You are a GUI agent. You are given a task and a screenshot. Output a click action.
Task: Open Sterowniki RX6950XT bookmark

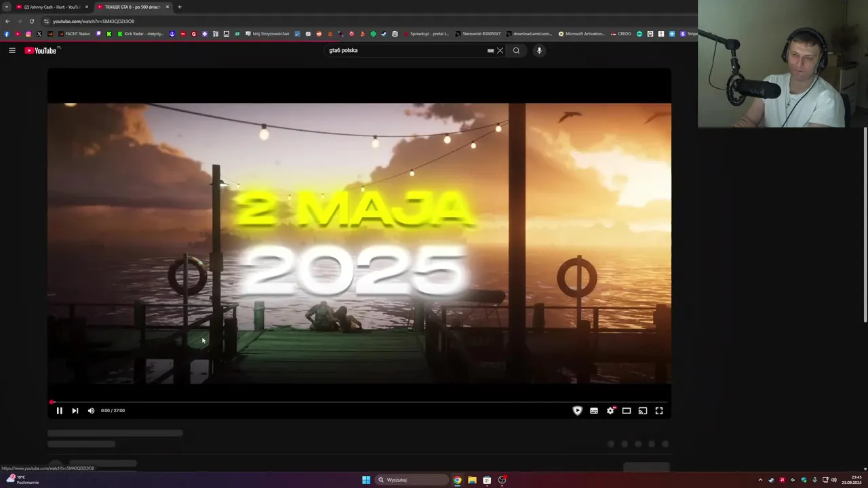coord(478,34)
